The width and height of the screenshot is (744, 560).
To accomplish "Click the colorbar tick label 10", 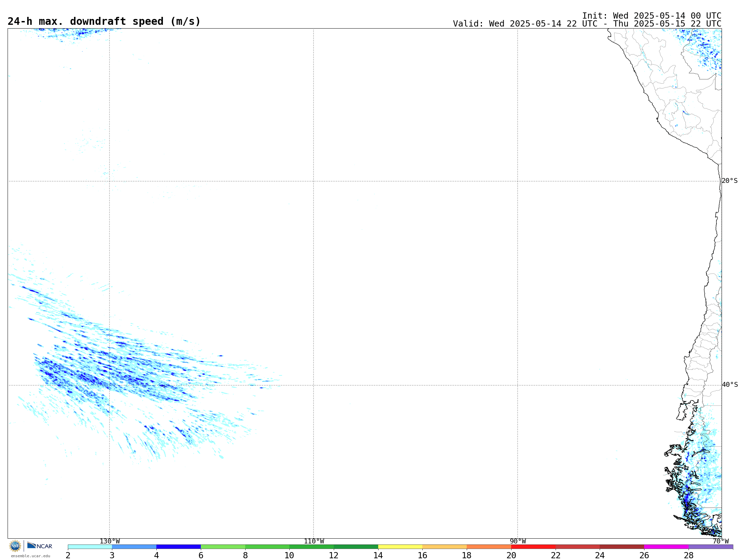I will [289, 556].
